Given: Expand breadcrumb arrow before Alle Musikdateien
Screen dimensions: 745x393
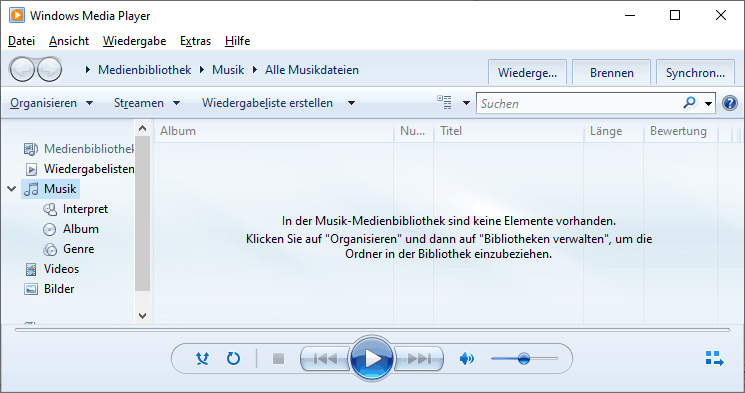Looking at the screenshot, I should coord(255,70).
